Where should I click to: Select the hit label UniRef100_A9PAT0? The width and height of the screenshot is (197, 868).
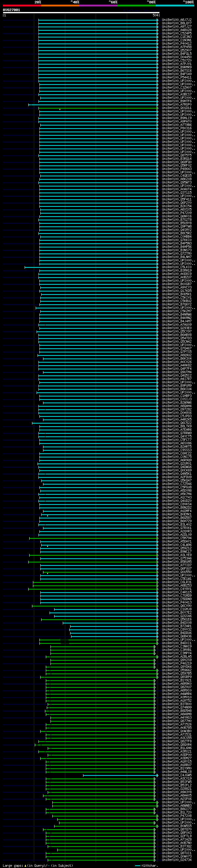click(177, 122)
